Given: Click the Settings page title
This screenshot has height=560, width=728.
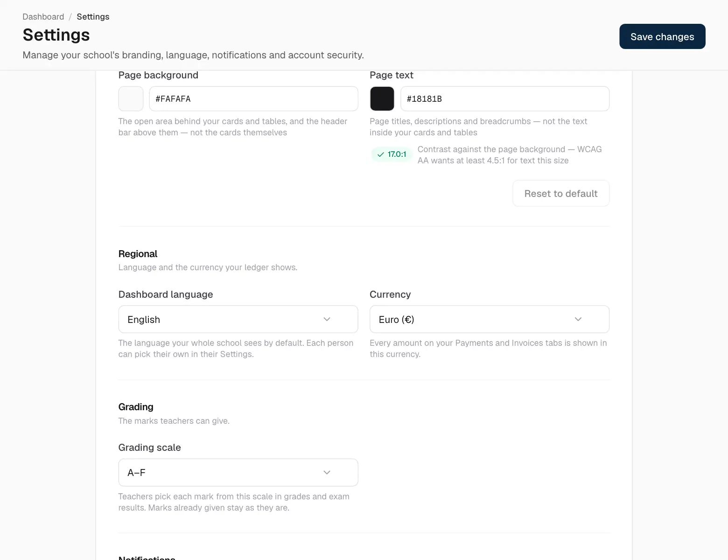Looking at the screenshot, I should click(x=56, y=35).
